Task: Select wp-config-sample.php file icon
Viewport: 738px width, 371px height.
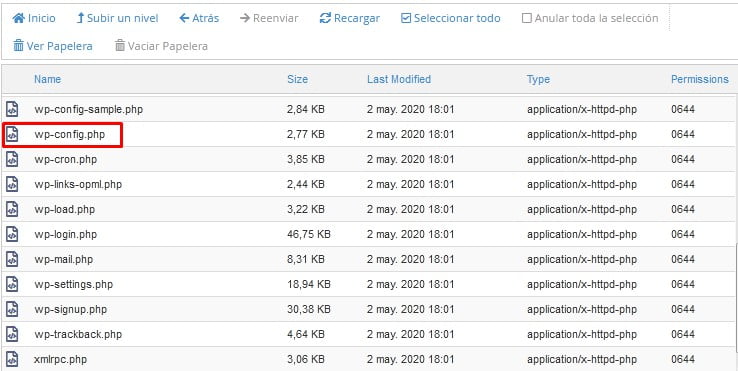Action: (x=12, y=109)
